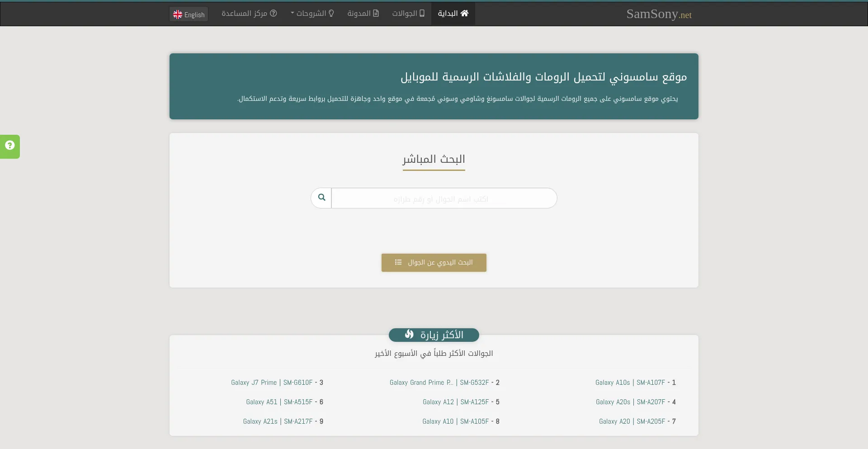Click the UK flag icon
The image size is (868, 449).
(178, 14)
